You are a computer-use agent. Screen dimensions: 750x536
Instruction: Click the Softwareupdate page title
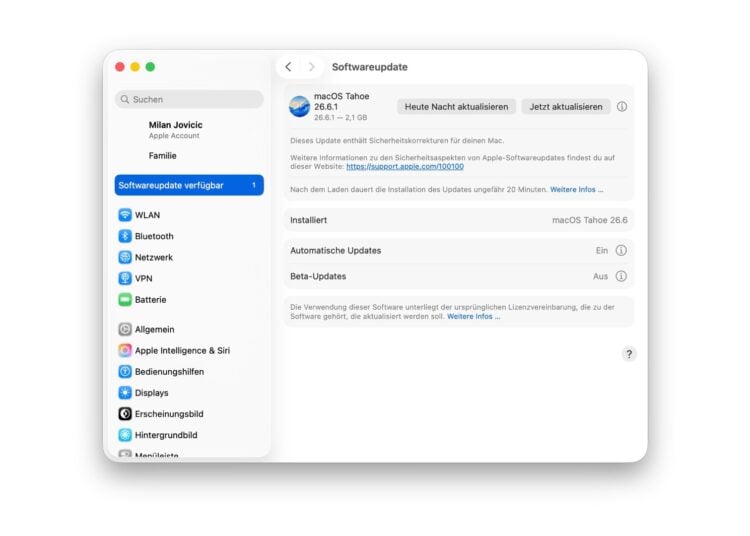point(370,67)
